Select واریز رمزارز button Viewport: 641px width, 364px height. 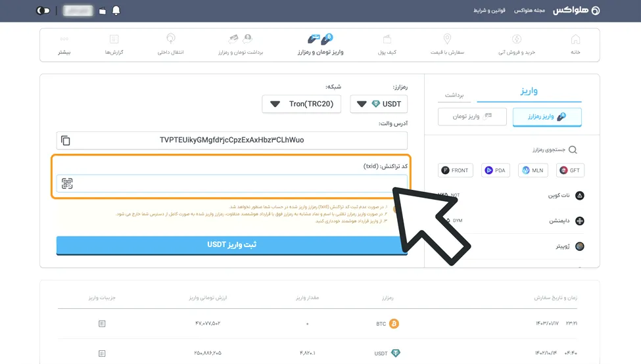[x=547, y=116]
